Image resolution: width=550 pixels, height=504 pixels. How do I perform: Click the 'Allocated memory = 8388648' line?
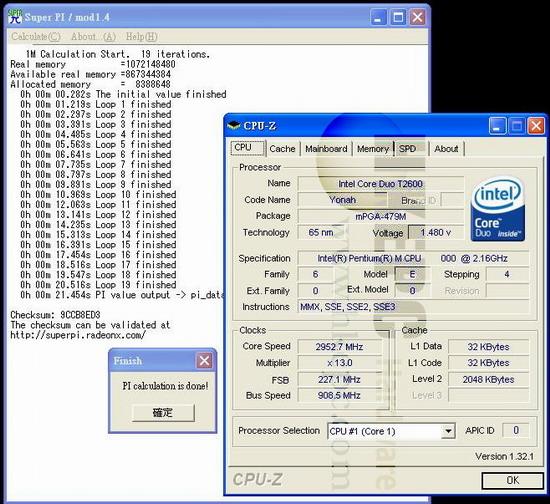90,84
